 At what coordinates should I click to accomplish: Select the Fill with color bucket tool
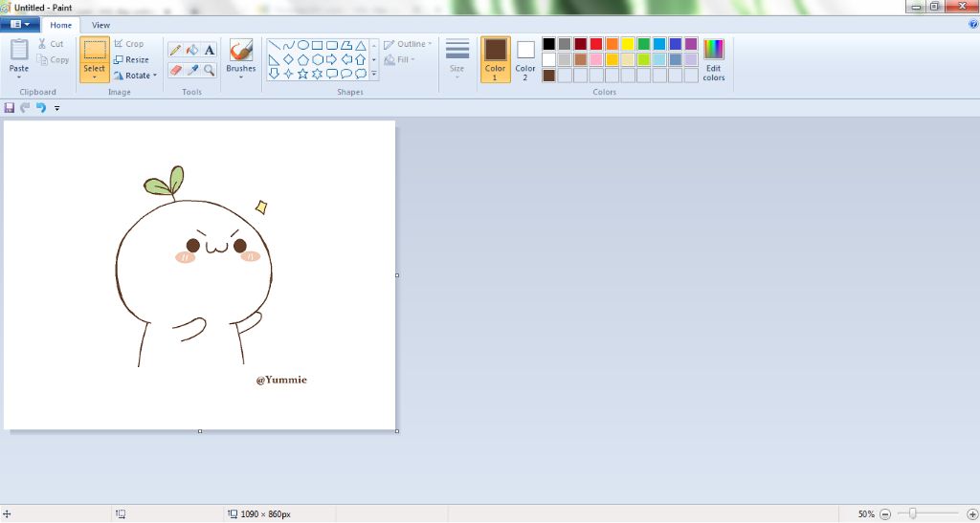192,51
